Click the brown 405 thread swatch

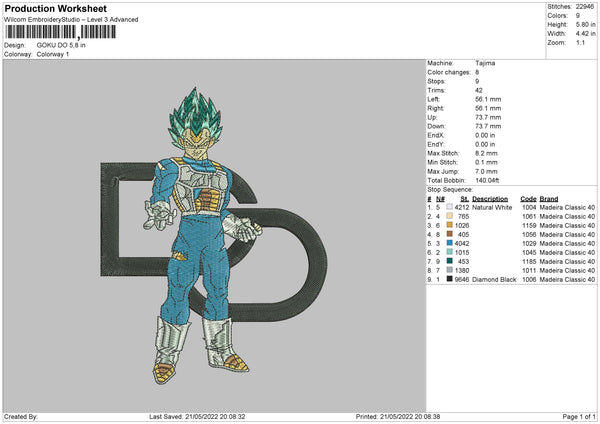449,235
